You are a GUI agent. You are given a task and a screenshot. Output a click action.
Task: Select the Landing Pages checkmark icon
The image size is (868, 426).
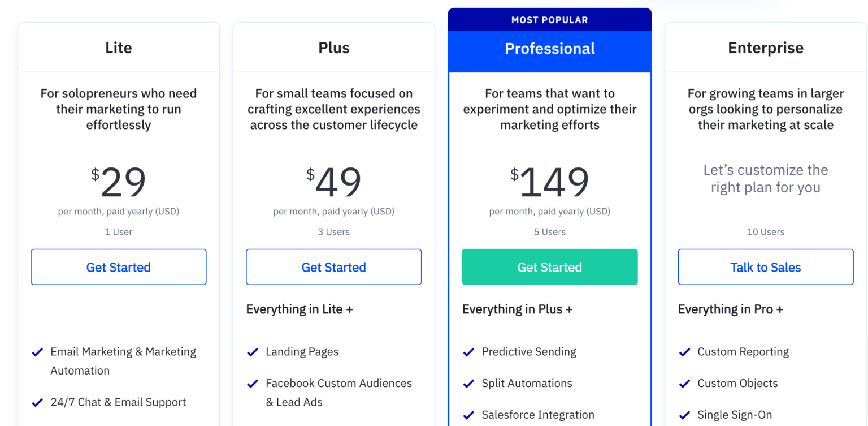pyautogui.click(x=253, y=351)
